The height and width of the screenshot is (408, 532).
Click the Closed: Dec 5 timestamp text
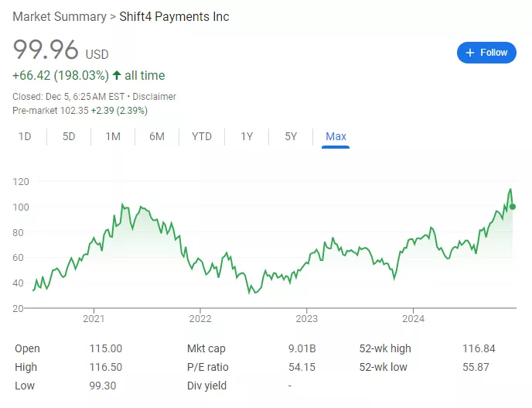point(69,97)
